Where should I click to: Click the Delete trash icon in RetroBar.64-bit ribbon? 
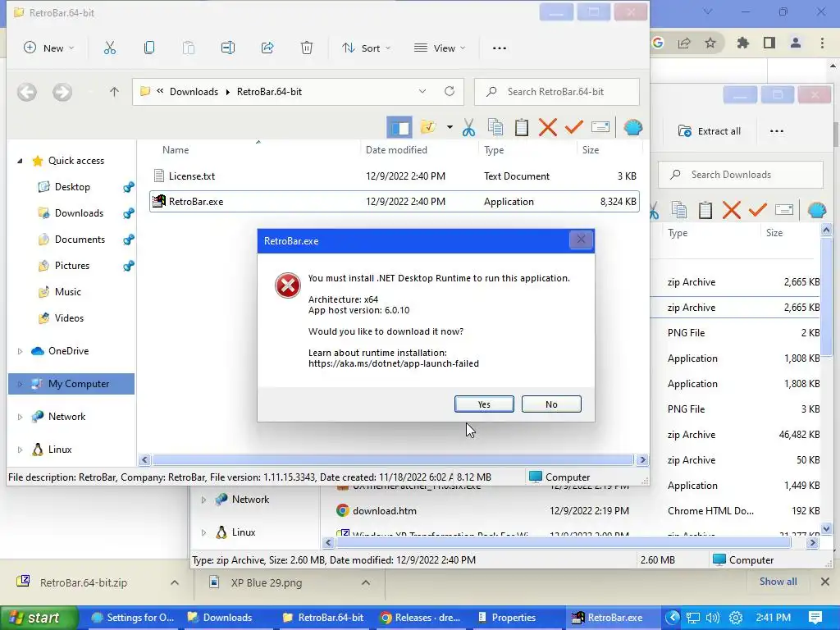(307, 48)
